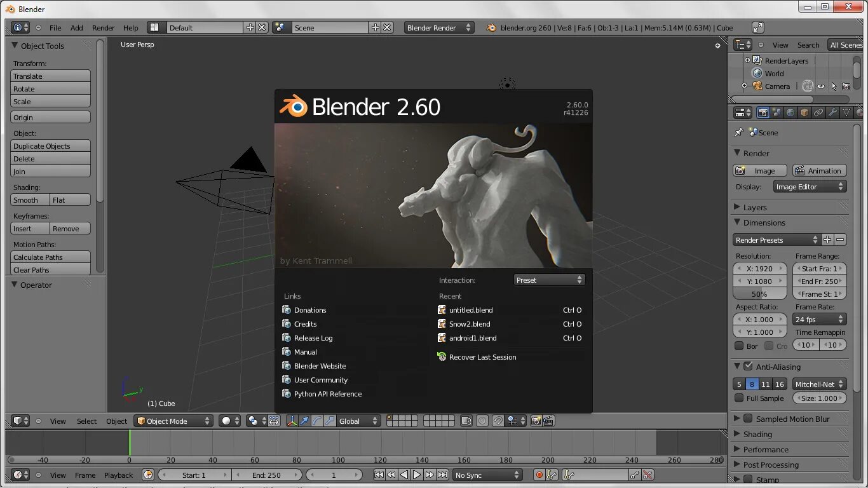Open Snow2.blend from the Recent list

(510, 323)
